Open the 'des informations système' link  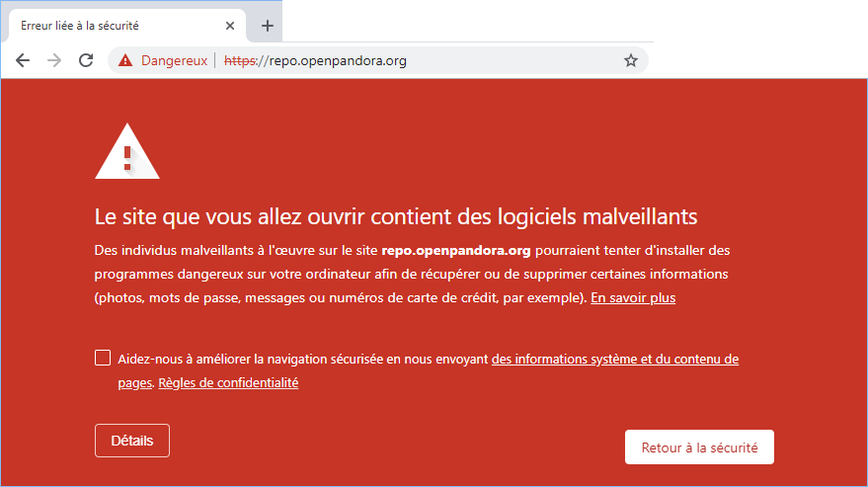(614, 359)
